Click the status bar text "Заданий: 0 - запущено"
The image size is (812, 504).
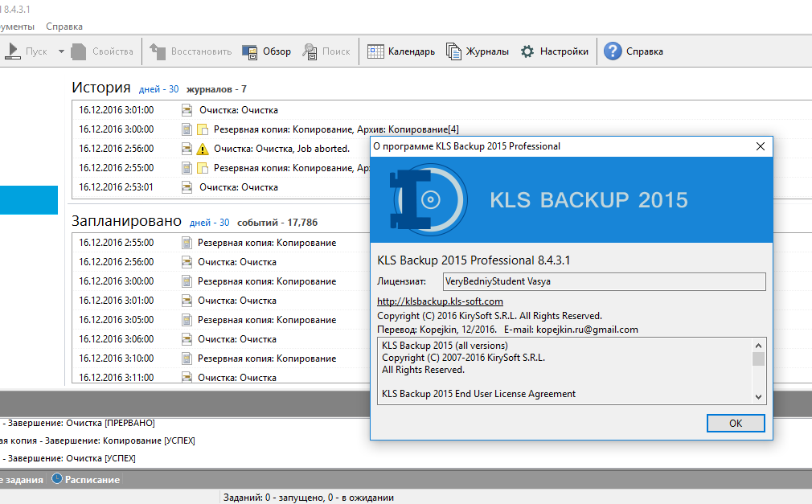tap(273, 498)
